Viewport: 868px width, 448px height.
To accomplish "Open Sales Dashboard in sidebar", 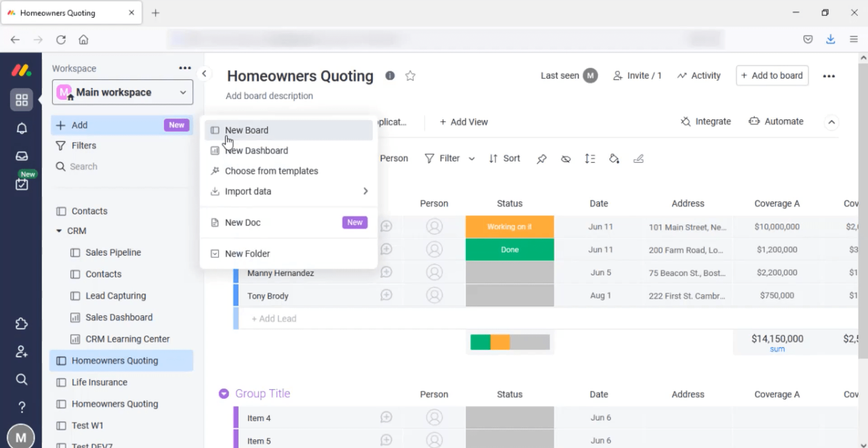I will point(111,317).
